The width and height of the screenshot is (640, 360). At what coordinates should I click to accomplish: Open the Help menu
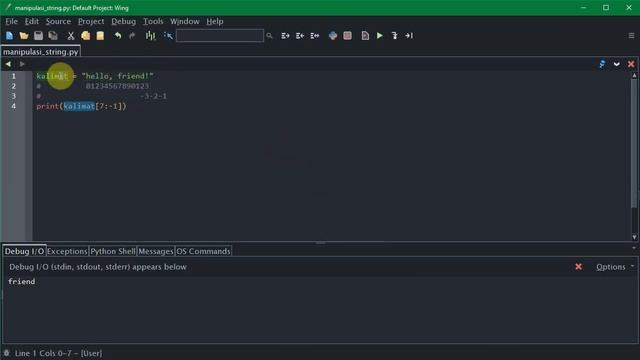point(215,21)
